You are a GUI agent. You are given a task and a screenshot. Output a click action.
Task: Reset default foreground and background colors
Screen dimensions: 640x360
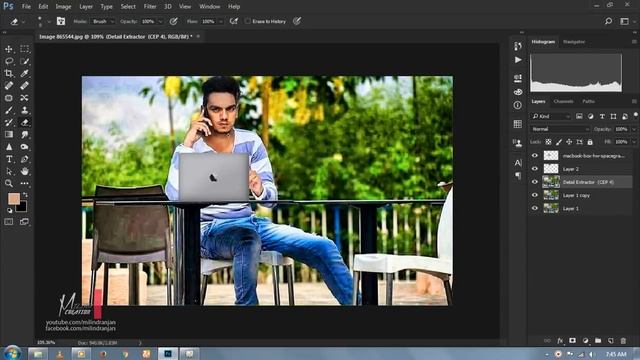pyautogui.click(x=9, y=211)
